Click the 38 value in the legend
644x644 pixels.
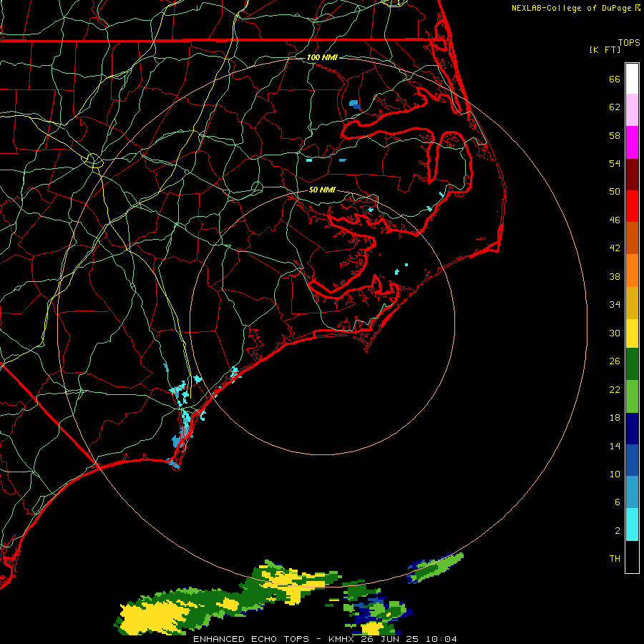point(615,277)
